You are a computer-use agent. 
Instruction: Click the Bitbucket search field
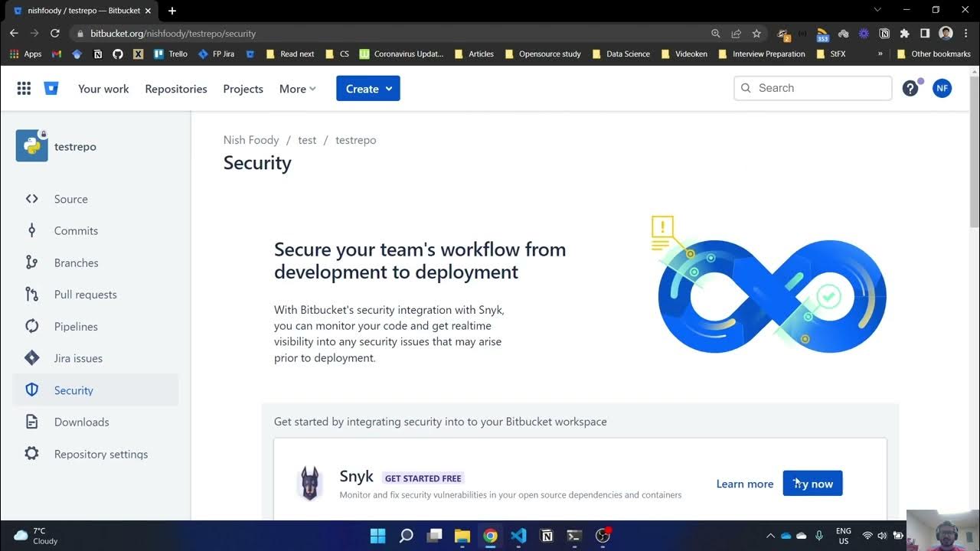pyautogui.click(x=813, y=88)
